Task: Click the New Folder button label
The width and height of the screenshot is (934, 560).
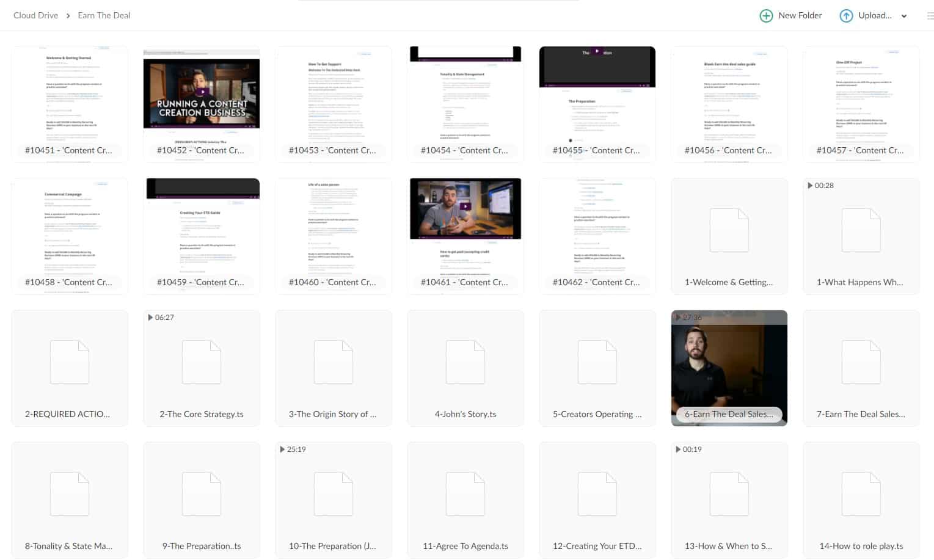Action: pyautogui.click(x=800, y=15)
